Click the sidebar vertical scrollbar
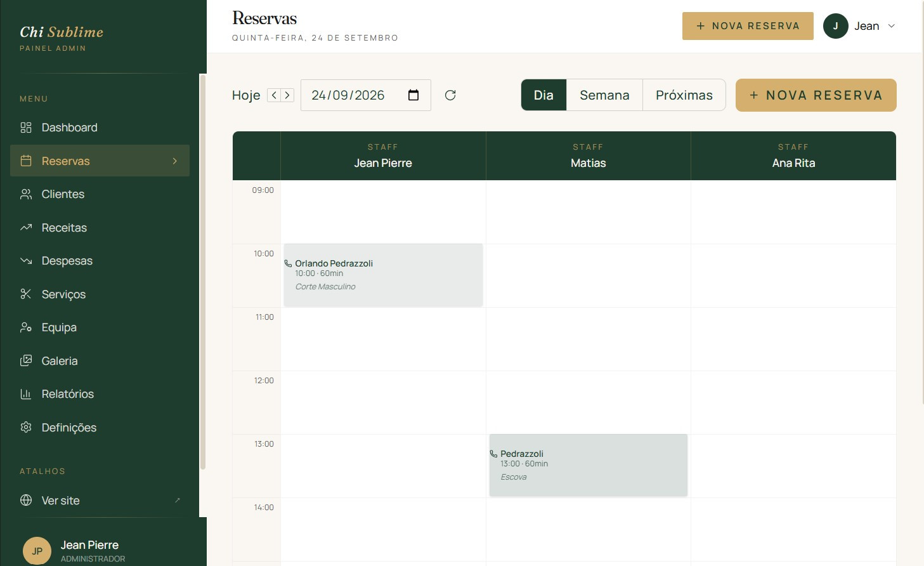The height and width of the screenshot is (566, 924). pos(203,272)
